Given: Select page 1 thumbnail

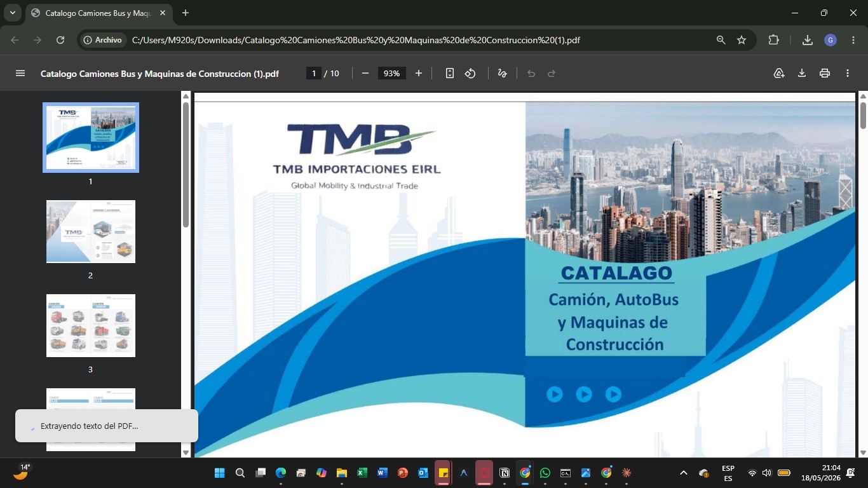Looking at the screenshot, I should click(91, 137).
